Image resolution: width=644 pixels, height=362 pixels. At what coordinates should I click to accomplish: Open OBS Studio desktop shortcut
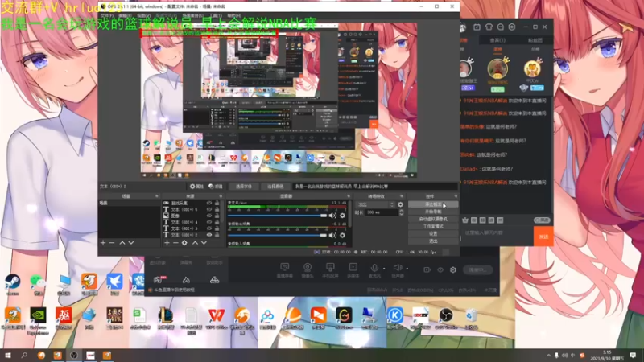point(446,319)
